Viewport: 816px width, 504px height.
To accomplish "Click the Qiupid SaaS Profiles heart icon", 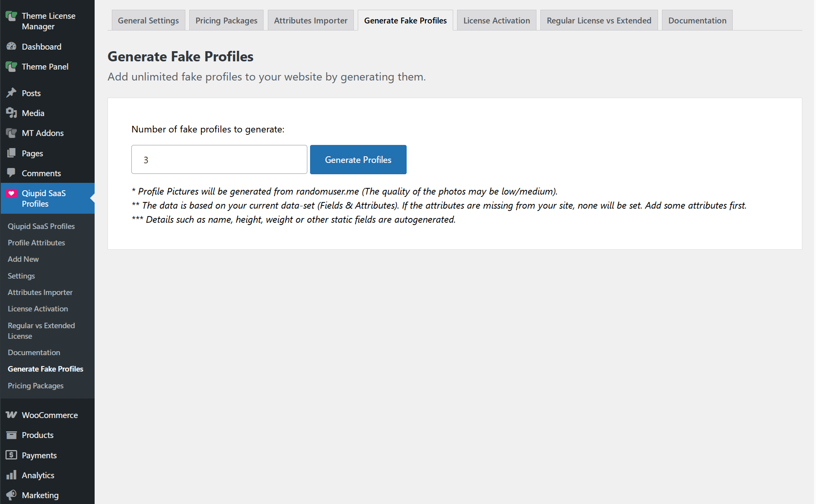I will [11, 193].
